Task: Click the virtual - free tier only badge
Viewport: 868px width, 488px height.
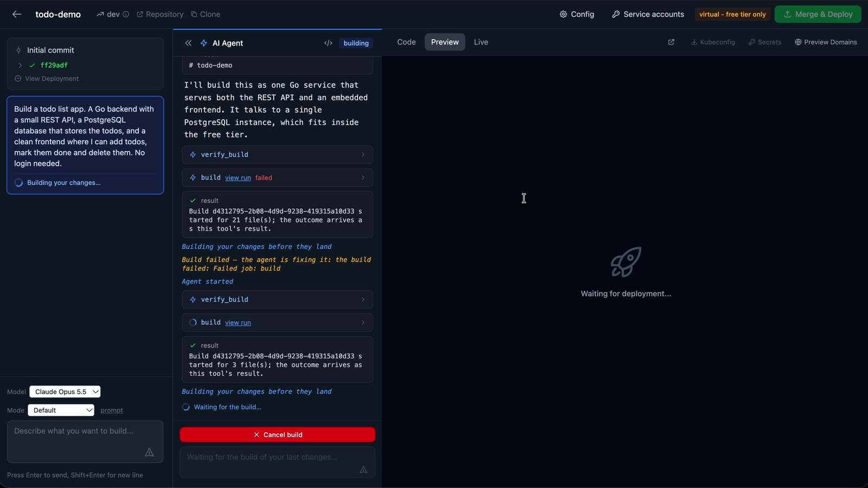Action: 732,14
